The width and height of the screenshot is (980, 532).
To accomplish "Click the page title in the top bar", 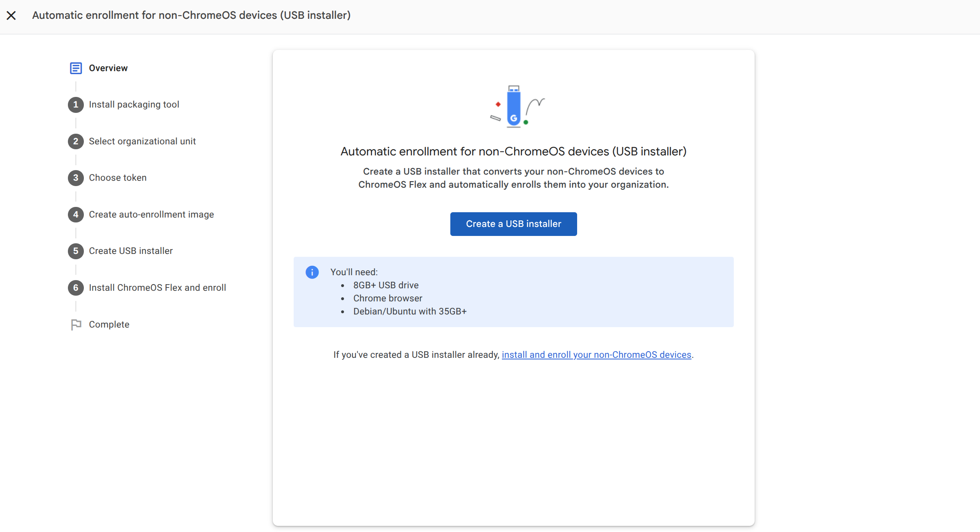I will coord(191,16).
